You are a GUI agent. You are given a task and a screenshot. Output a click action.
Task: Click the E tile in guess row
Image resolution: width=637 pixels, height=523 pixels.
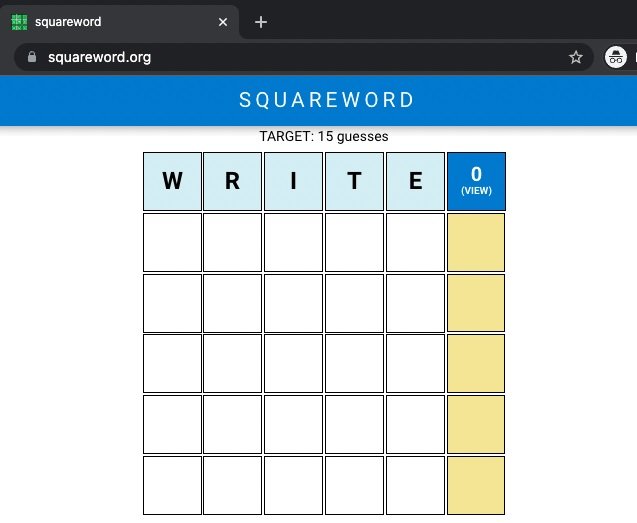[x=415, y=181]
